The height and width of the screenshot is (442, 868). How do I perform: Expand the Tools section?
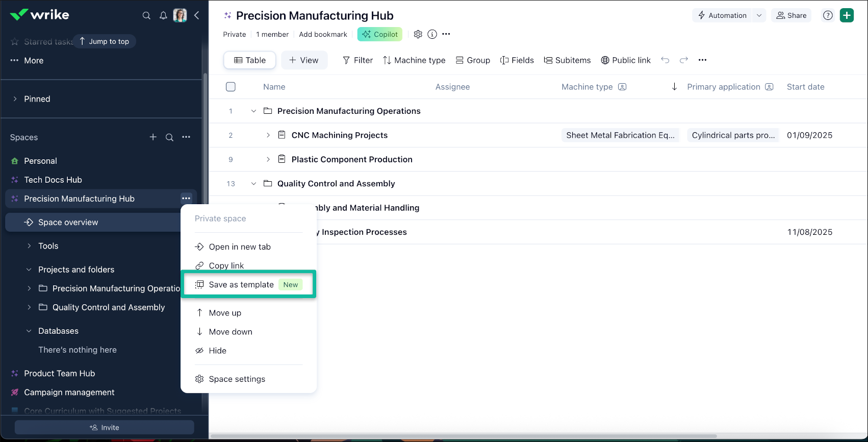point(29,245)
